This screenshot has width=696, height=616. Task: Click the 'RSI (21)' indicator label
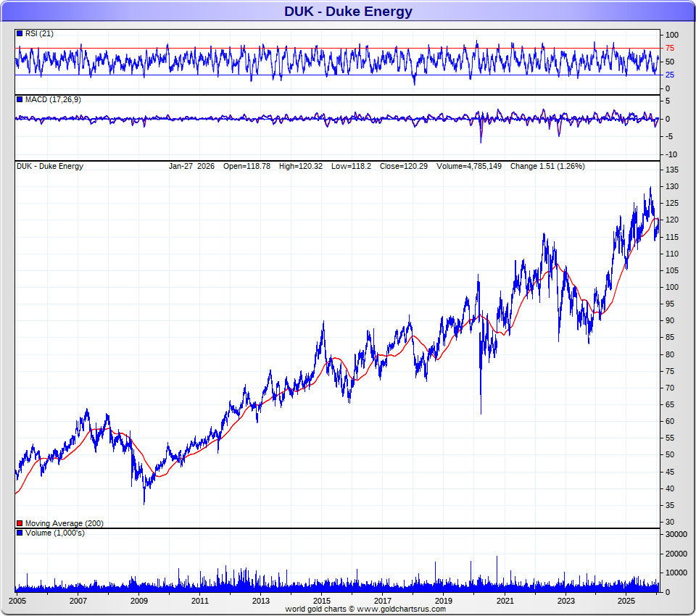39,34
